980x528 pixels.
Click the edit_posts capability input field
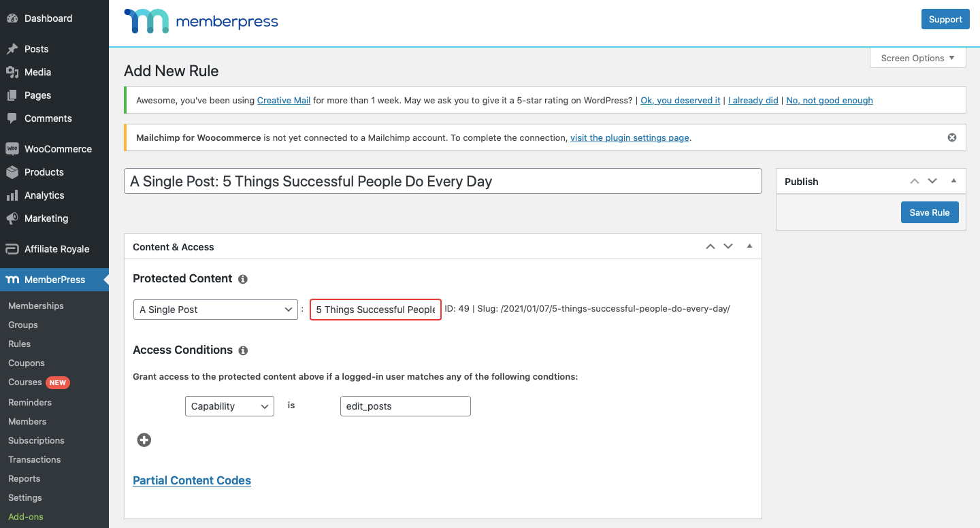(x=405, y=406)
